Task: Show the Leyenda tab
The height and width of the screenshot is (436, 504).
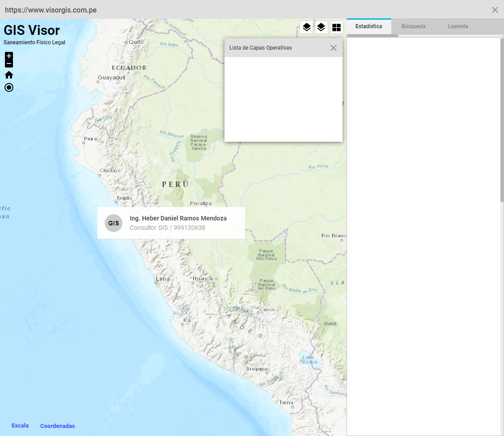Action: click(458, 26)
